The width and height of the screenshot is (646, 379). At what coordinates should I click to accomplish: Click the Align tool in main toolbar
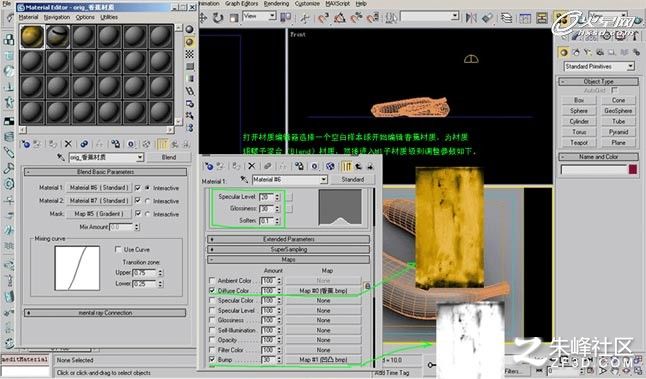tap(487, 17)
